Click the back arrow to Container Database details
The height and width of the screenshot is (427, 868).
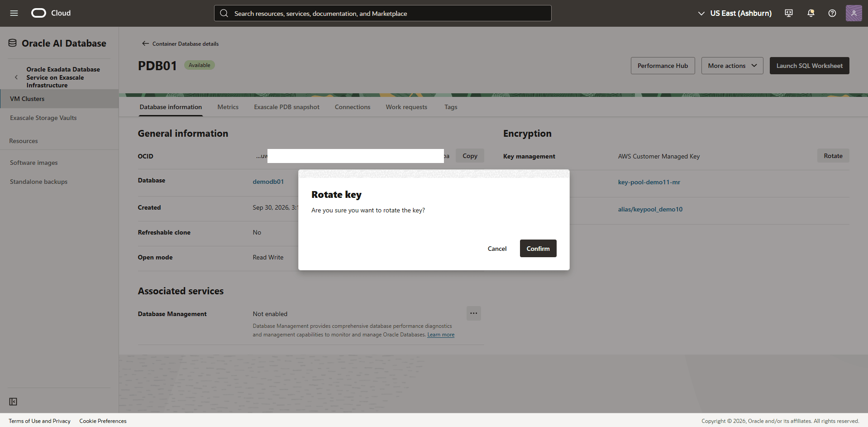coord(145,43)
